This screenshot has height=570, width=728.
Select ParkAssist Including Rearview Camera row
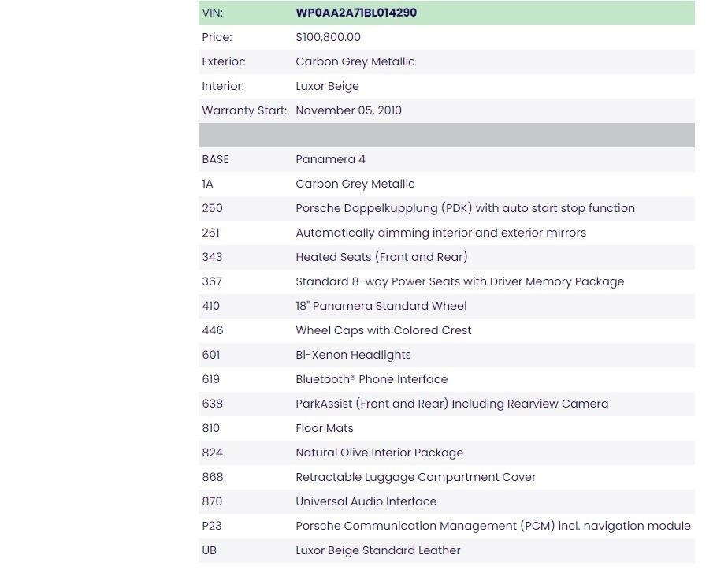pos(447,404)
